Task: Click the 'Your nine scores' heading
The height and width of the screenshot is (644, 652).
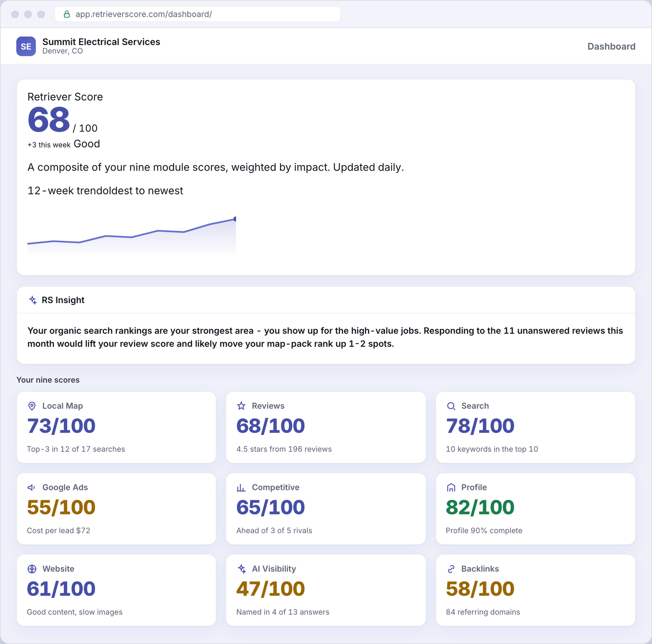Action: [48, 380]
